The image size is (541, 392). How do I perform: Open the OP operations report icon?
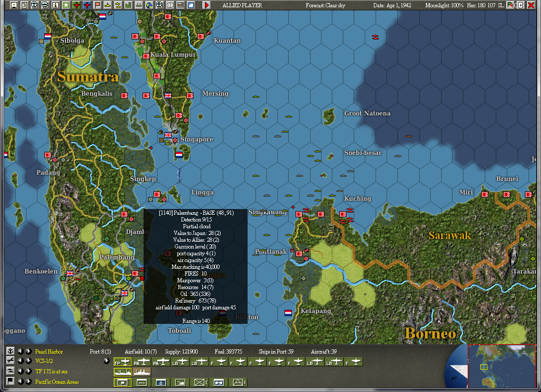pos(170,5)
